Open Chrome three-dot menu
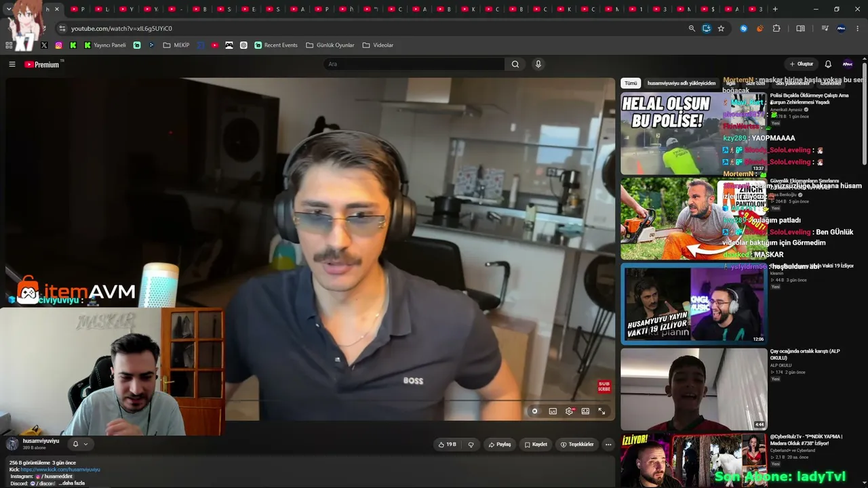This screenshot has width=868, height=488. click(x=858, y=28)
